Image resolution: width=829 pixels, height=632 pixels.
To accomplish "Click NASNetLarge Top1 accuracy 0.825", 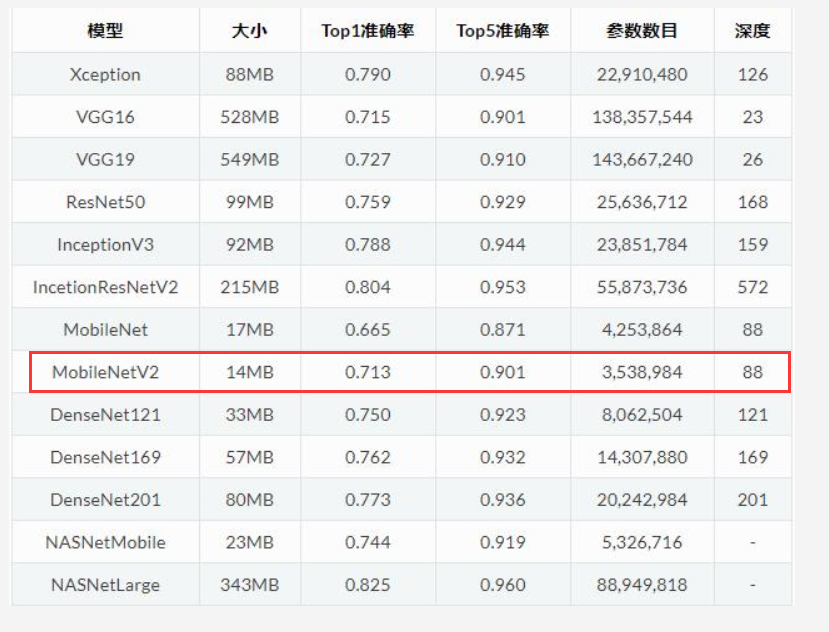I will (367, 585).
